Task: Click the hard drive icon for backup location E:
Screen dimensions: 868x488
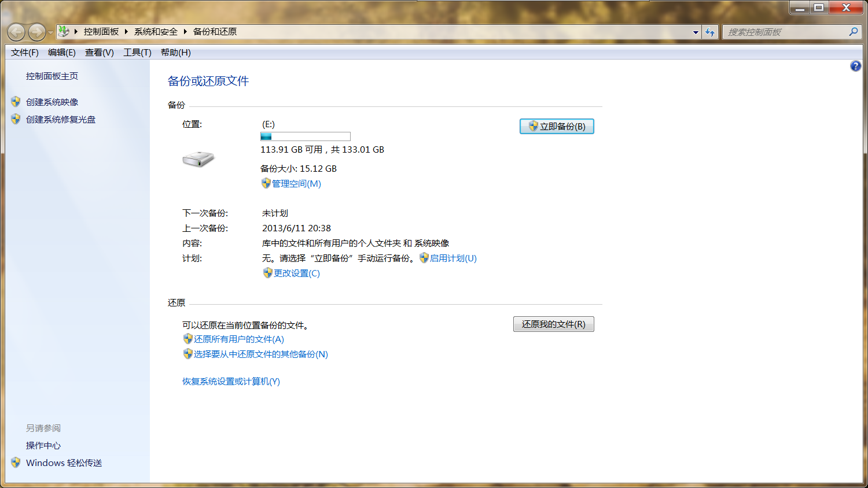Action: (198, 160)
